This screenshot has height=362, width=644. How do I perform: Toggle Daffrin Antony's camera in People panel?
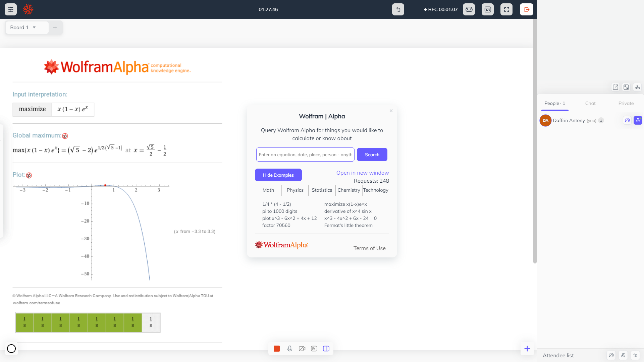[x=628, y=120]
